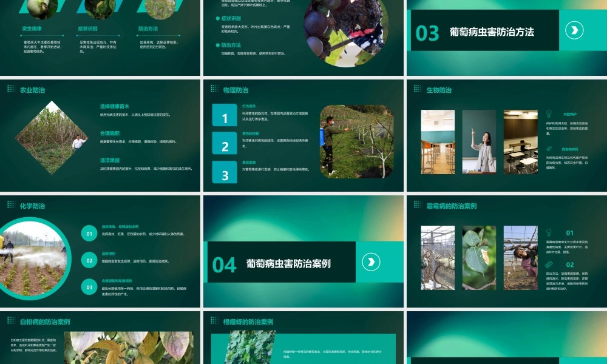
Task: Click the 选择健康苗木 heading in 农业防治 slide
Action: point(115,106)
